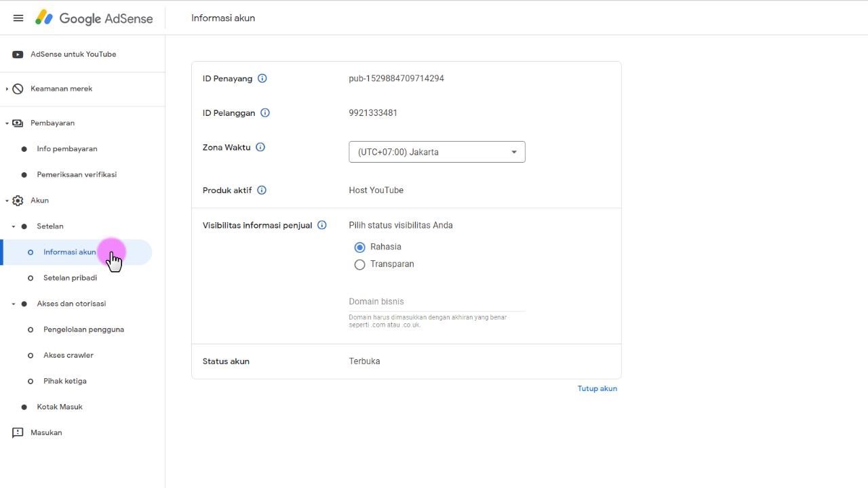Open info tooltip for ID Pelanggan
The height and width of the screenshot is (488, 868).
coord(265,113)
